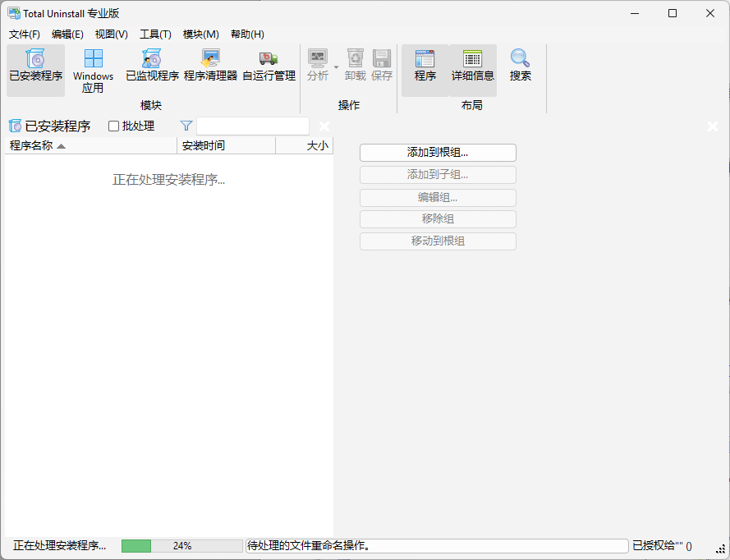Open the 模块(M) menu

point(200,34)
